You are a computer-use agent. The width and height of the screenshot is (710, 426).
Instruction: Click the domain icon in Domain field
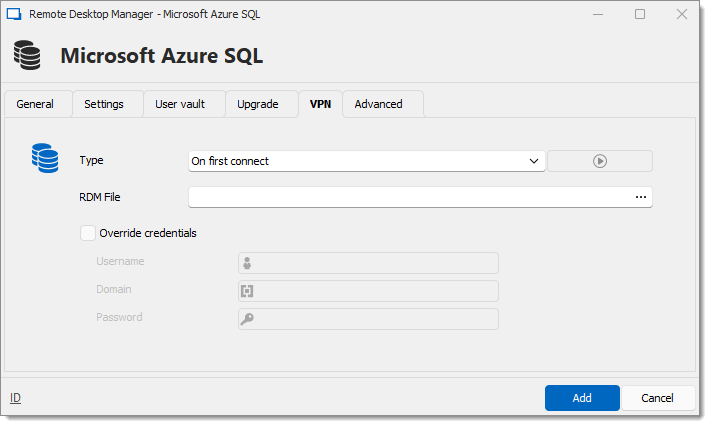point(247,291)
